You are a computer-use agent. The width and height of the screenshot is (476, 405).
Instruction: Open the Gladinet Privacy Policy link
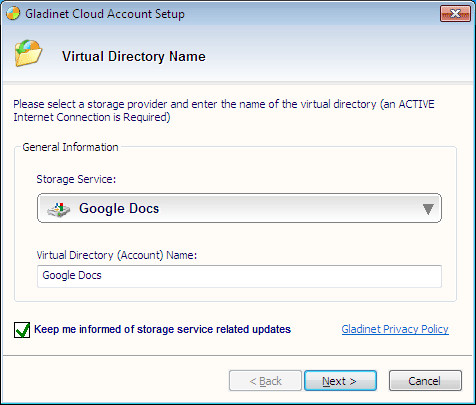395,329
